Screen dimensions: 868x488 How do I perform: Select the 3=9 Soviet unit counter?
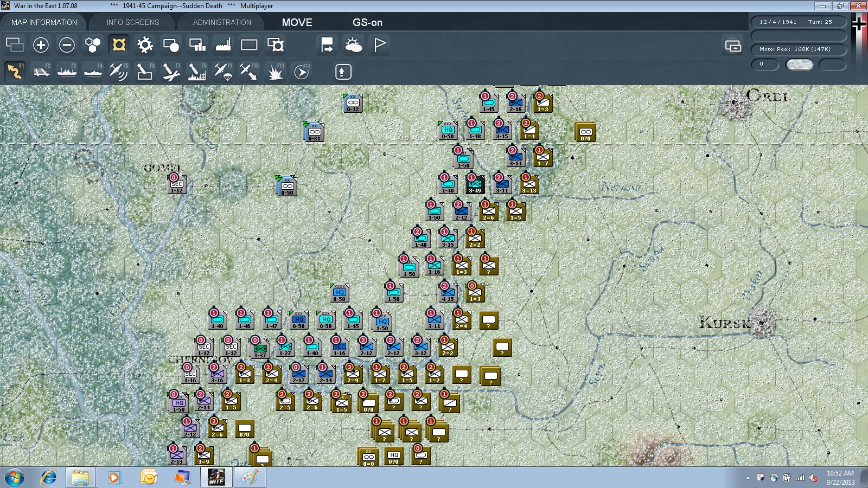203,455
